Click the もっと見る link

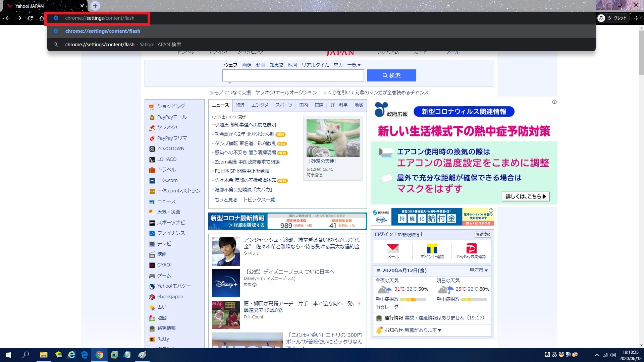[226, 200]
